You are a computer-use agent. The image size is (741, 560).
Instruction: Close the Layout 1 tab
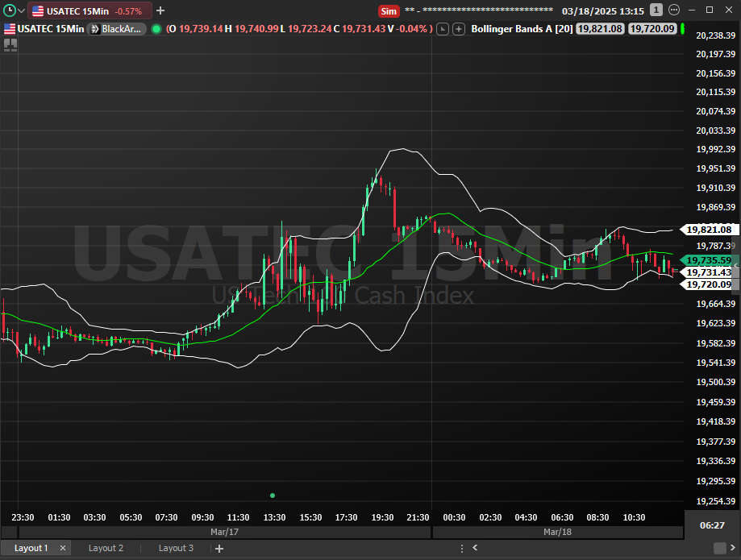pyautogui.click(x=63, y=548)
